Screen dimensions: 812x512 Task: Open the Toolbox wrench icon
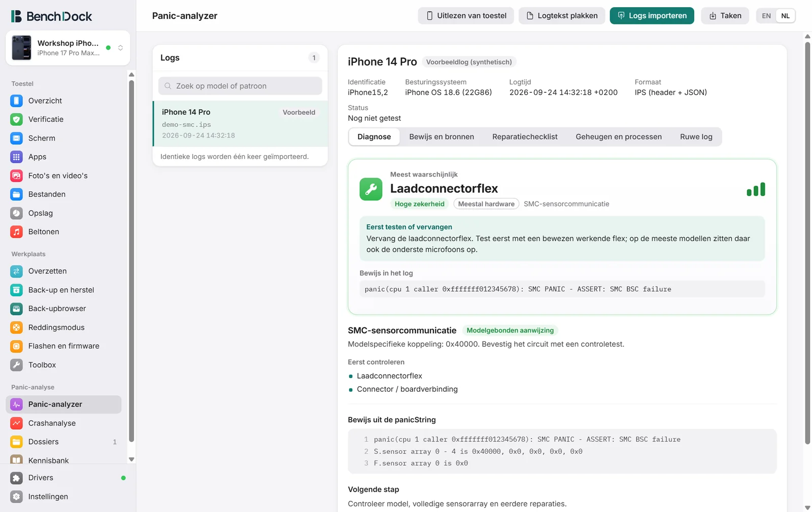[x=16, y=365]
